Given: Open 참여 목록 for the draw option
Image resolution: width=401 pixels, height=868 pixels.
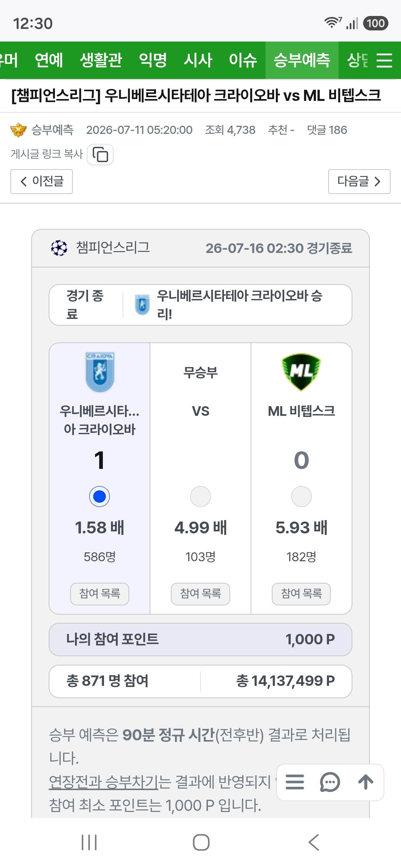Looking at the screenshot, I should pos(200,594).
